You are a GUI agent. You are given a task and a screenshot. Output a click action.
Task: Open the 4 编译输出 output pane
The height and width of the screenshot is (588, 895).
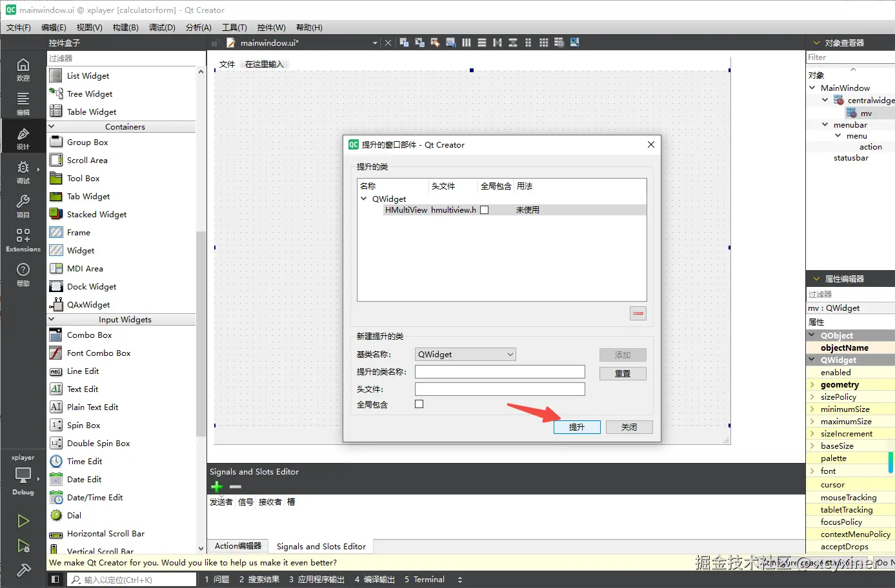(374, 580)
